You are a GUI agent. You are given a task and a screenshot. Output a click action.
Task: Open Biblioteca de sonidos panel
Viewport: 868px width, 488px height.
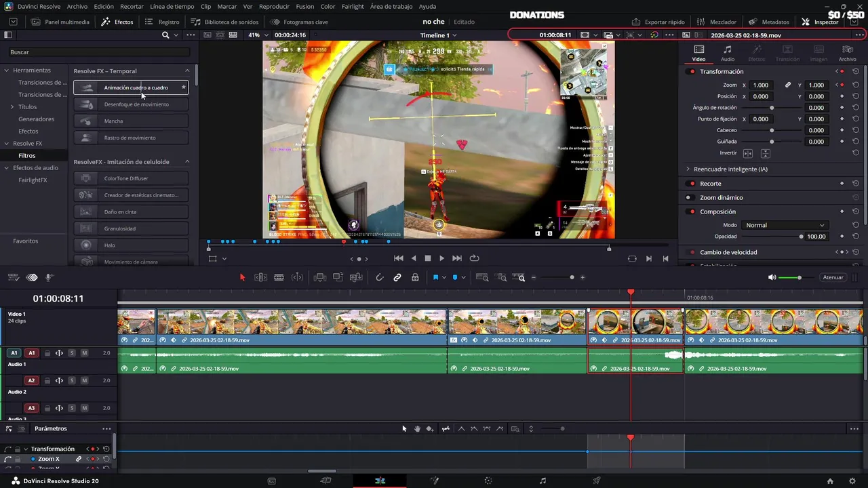coord(224,22)
